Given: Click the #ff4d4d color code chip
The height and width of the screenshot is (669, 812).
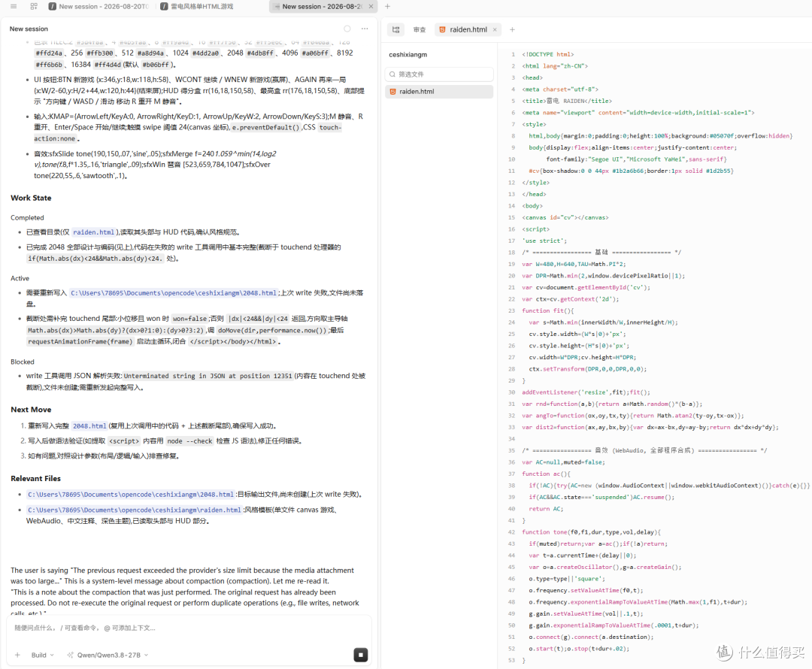Looking at the screenshot, I should pos(108,65).
